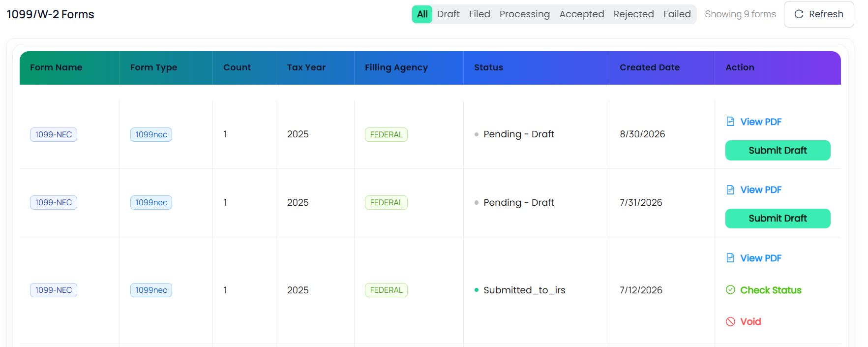
Task: Click the Showing 9 forms text
Action: point(740,14)
